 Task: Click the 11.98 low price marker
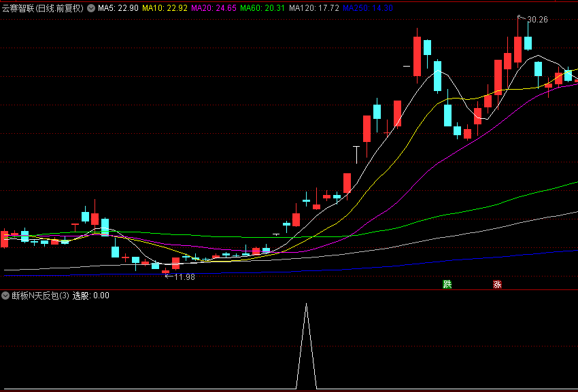(184, 277)
